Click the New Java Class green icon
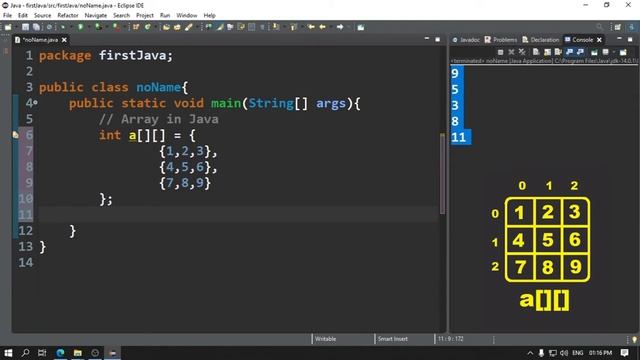 [x=147, y=27]
